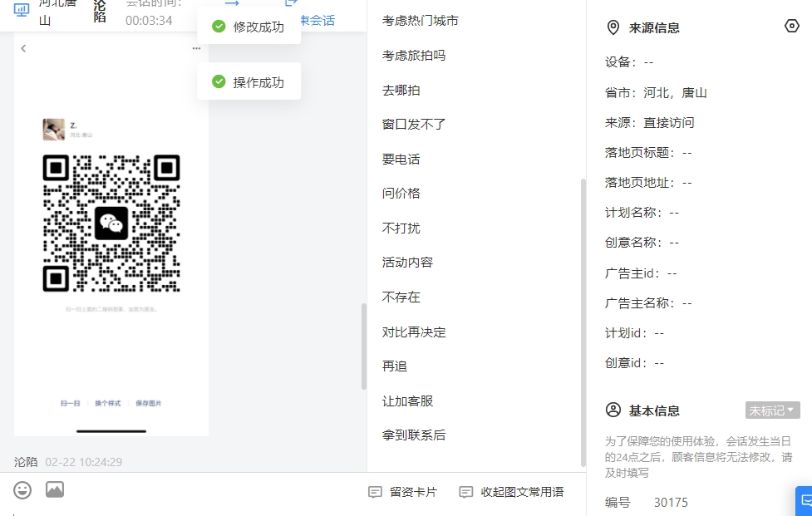Select the 不打扰 quick reply
The image size is (812, 516).
(401, 228)
